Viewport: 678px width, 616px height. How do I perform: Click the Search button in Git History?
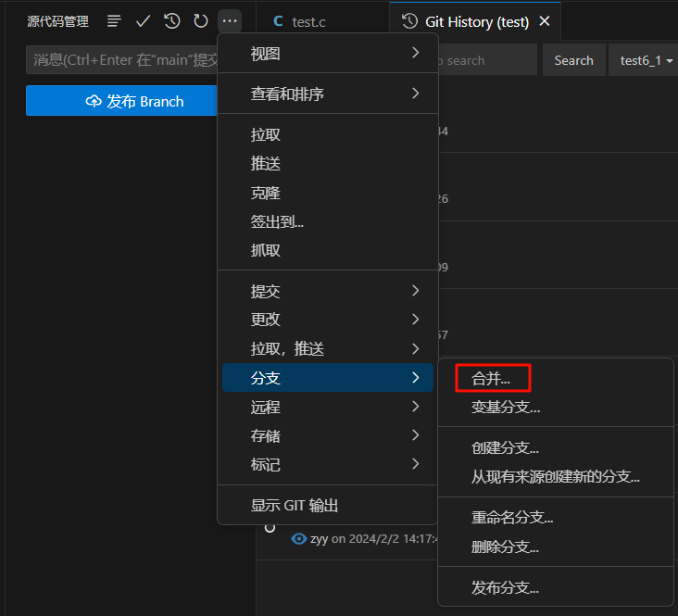[573, 60]
